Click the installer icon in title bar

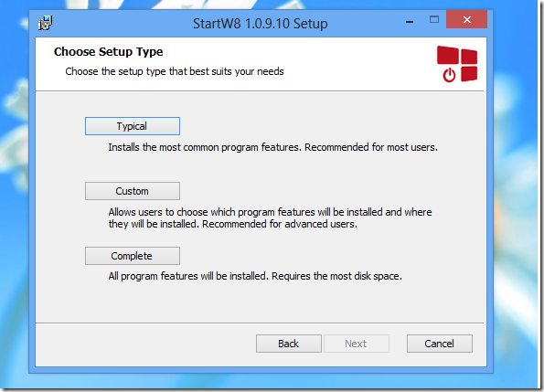click(x=45, y=23)
